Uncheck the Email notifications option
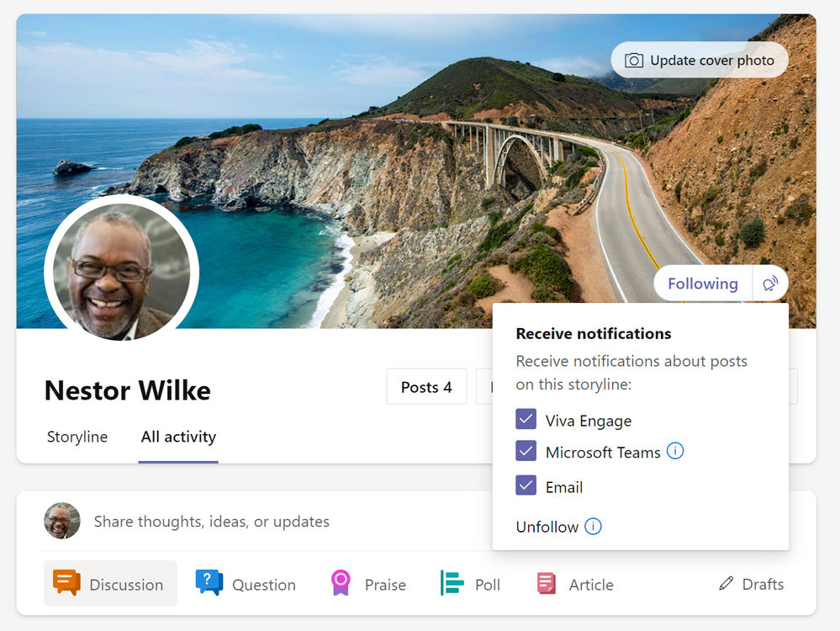Image resolution: width=840 pixels, height=631 pixels. pyautogui.click(x=526, y=485)
